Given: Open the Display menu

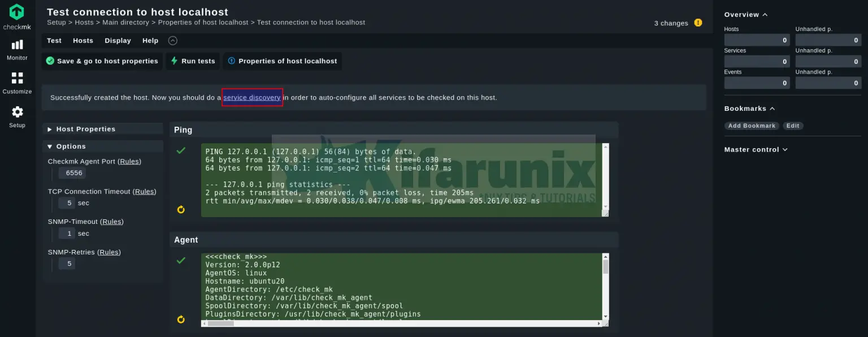Looking at the screenshot, I should tap(118, 40).
